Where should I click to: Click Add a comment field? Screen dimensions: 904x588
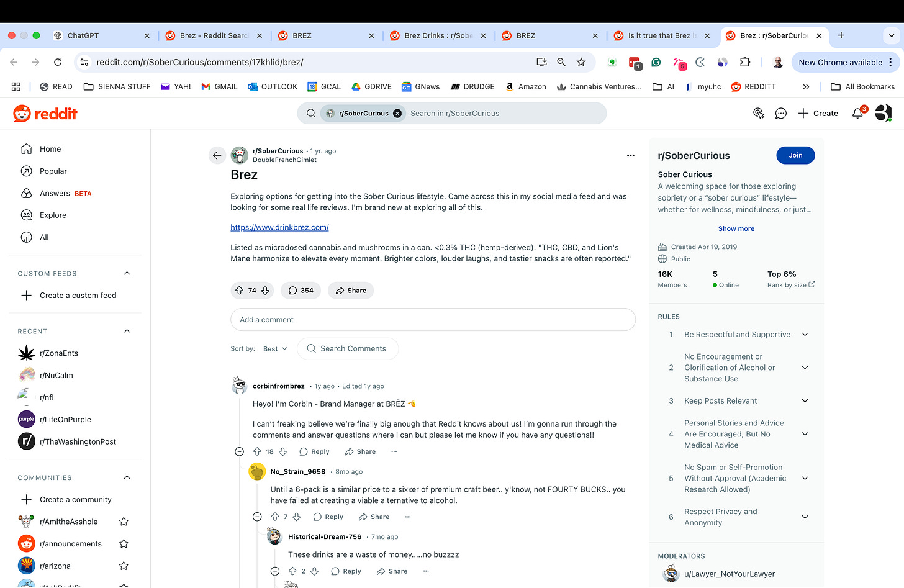(x=433, y=320)
